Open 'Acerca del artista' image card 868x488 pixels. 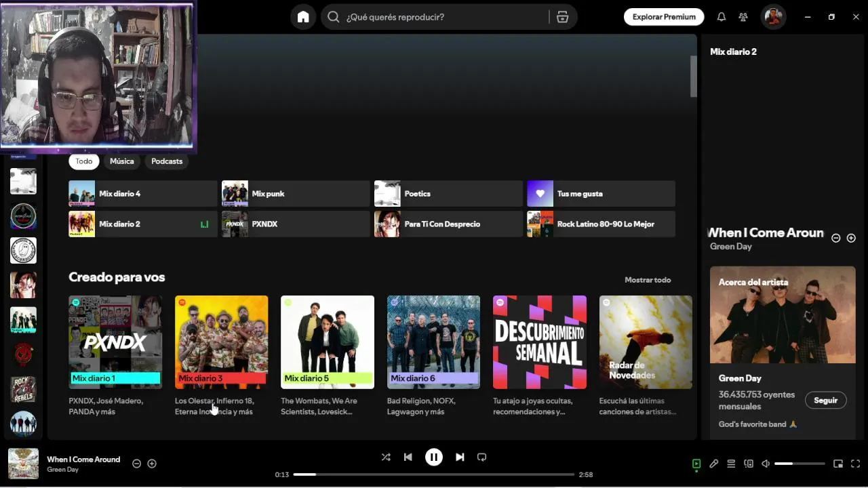[x=783, y=315]
